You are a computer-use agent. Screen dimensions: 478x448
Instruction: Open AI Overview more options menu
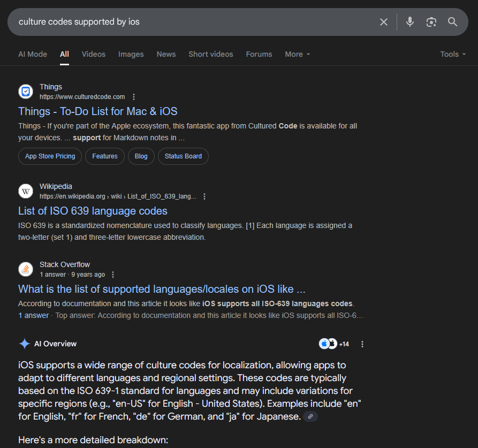pos(362,344)
